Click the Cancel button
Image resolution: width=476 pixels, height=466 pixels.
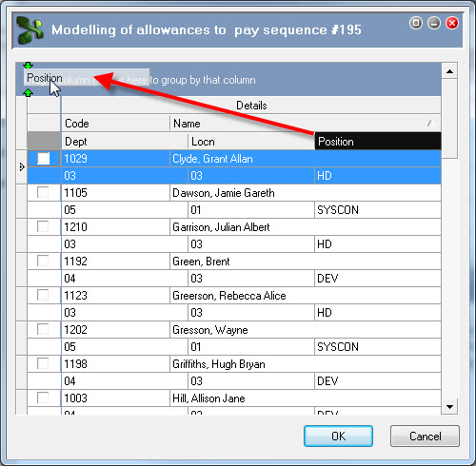coord(425,437)
